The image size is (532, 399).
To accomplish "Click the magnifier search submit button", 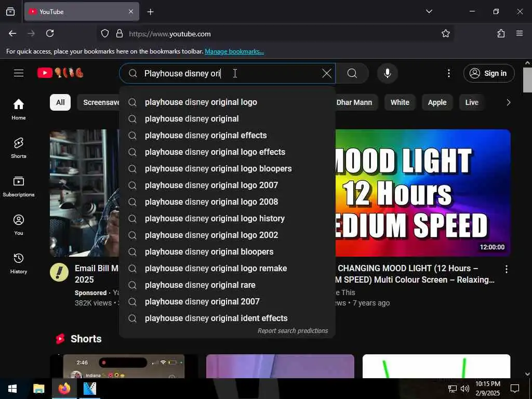I will tap(352, 73).
